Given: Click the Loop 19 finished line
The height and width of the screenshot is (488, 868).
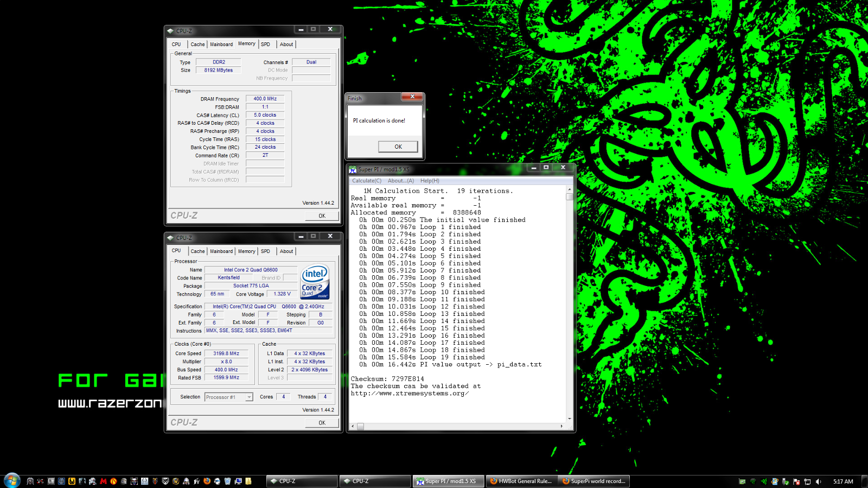Looking at the screenshot, I should click(422, 357).
